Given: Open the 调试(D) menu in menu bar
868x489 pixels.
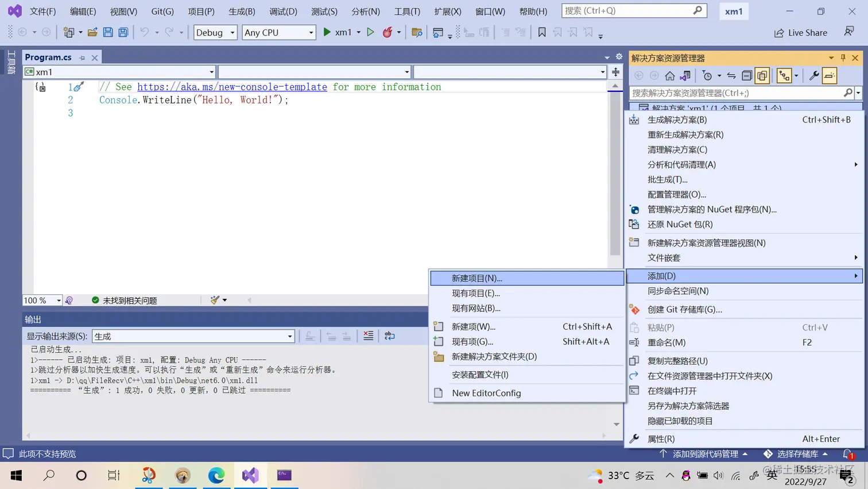Looking at the screenshot, I should pos(283,11).
